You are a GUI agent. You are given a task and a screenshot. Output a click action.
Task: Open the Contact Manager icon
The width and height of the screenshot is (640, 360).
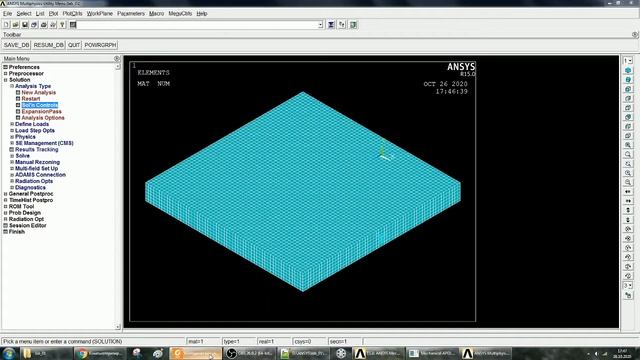pyautogui.click(x=353, y=25)
